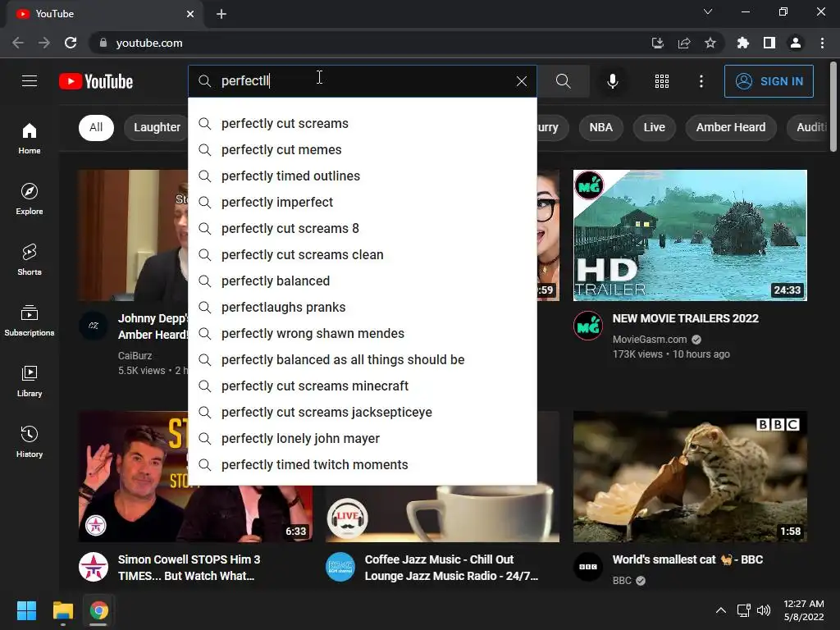The height and width of the screenshot is (630, 840).
Task: Open Windows Start menu
Action: point(26,610)
